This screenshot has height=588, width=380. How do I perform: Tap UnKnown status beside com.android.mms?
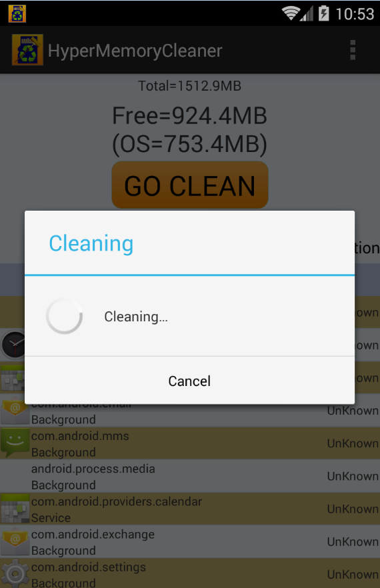[x=353, y=443]
